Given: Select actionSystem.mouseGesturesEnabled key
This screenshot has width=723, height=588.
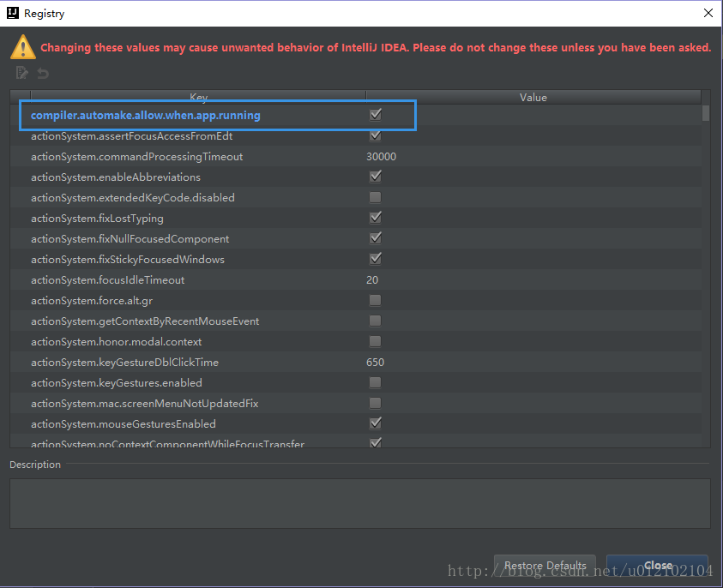Looking at the screenshot, I should pos(124,424).
